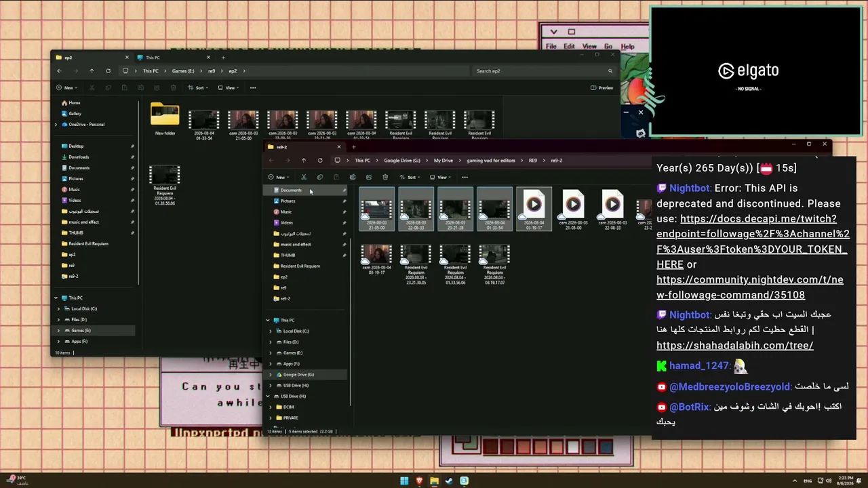Collapse This PC in the re9-2 window tree
The height and width of the screenshot is (488, 868).
click(x=268, y=320)
